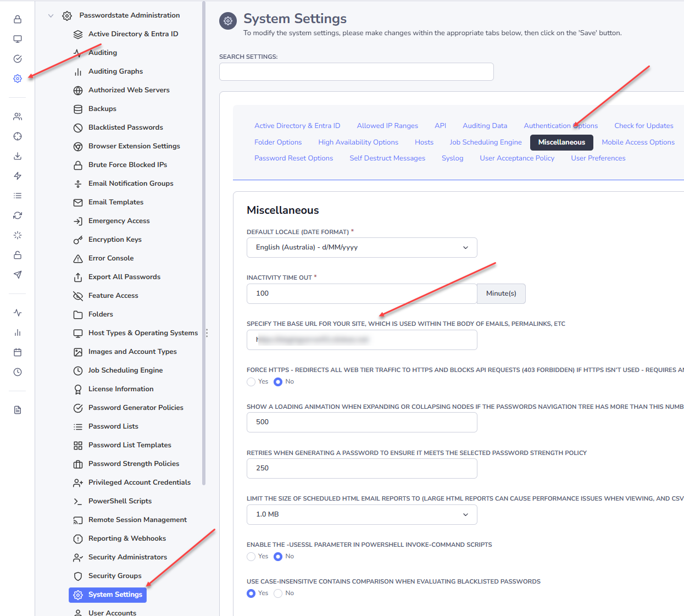Open the User Preferences tab
This screenshot has height=616, width=684.
coord(598,158)
